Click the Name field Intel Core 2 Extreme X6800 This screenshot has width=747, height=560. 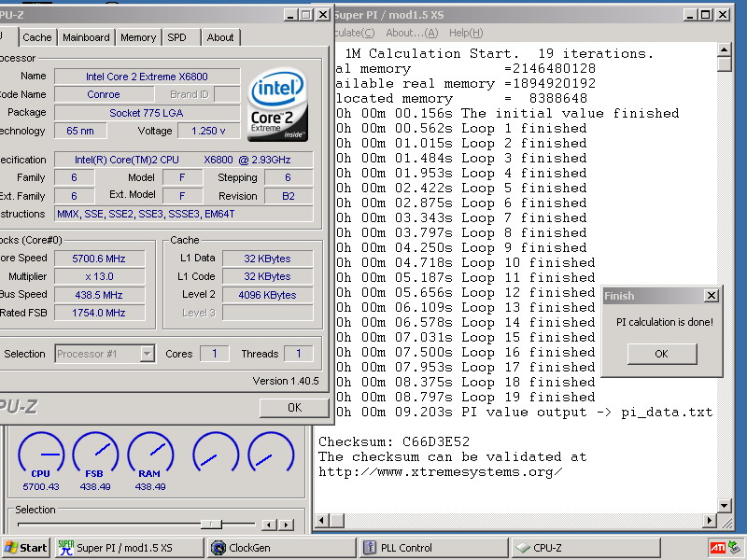pos(147,77)
